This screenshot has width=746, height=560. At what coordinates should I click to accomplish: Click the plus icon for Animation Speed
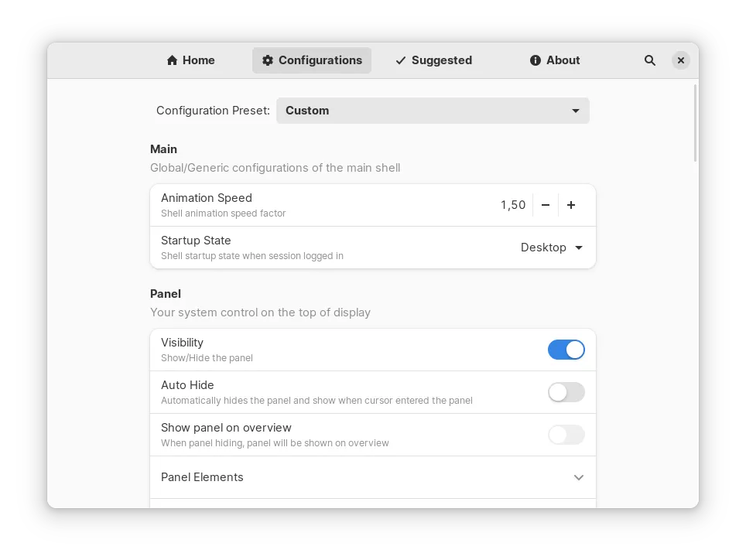[571, 205]
